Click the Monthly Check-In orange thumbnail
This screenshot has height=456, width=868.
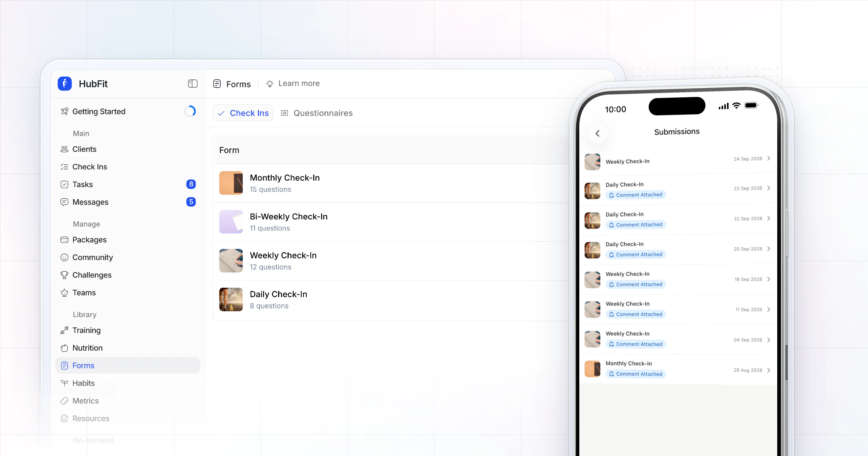click(x=231, y=183)
